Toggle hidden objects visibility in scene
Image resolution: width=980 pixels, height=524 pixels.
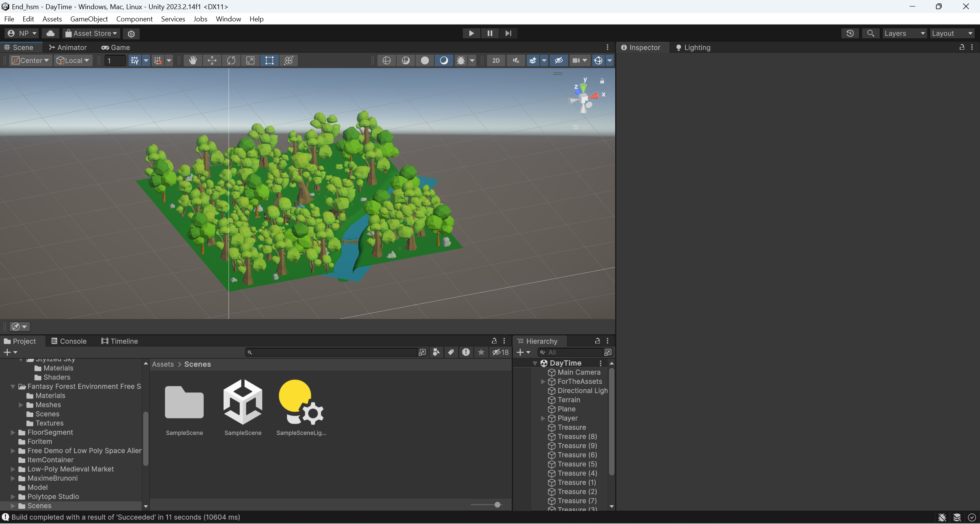559,60
